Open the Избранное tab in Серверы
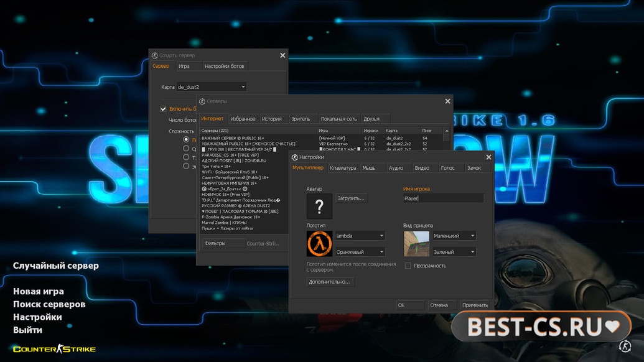The width and height of the screenshot is (644, 362). click(243, 119)
